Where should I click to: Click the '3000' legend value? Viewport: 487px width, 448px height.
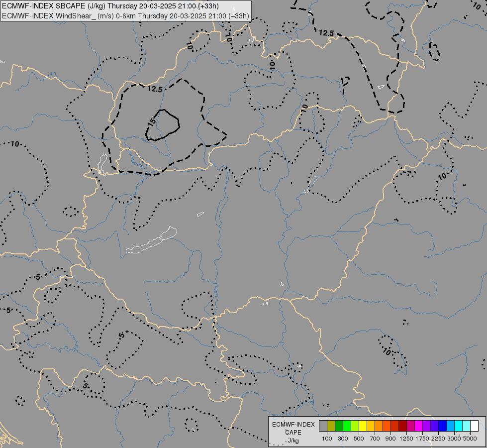(x=454, y=439)
